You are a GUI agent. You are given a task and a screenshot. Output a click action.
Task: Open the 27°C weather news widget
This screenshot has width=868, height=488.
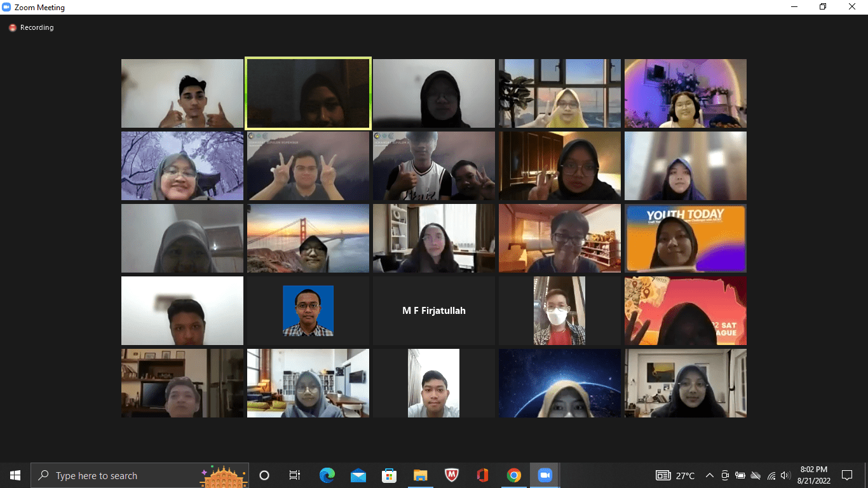[675, 475]
